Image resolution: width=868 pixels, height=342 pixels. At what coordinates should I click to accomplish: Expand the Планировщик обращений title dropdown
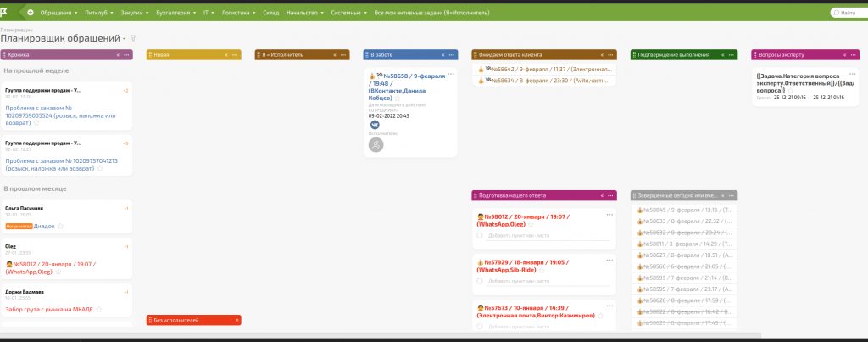pyautogui.click(x=124, y=38)
